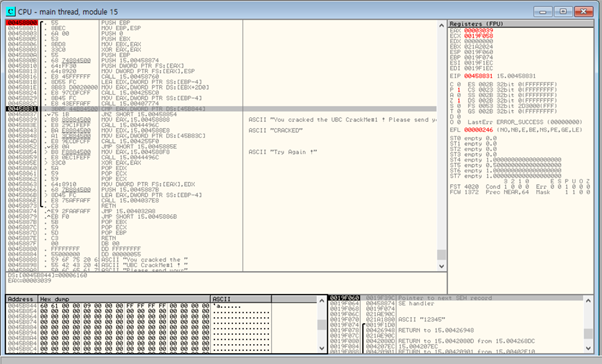This screenshot has height=364, width=602.
Task: Click the P flag value in registers
Action: [458, 89]
